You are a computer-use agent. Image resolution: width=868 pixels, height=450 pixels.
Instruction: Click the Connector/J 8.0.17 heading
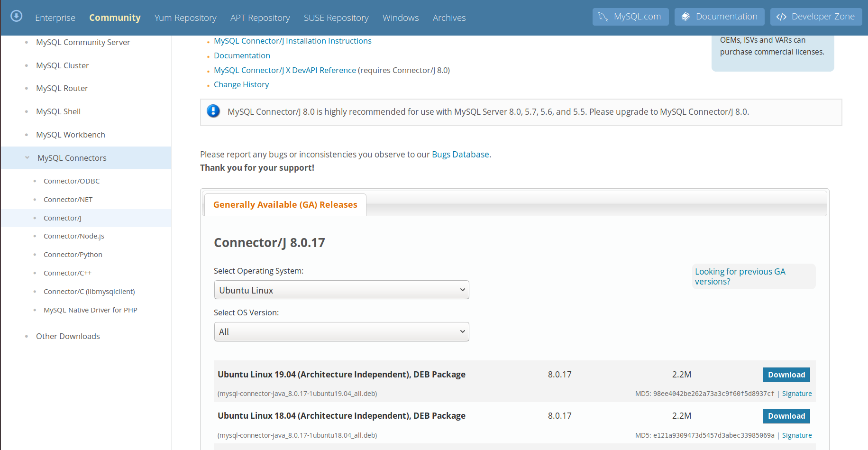click(x=269, y=243)
